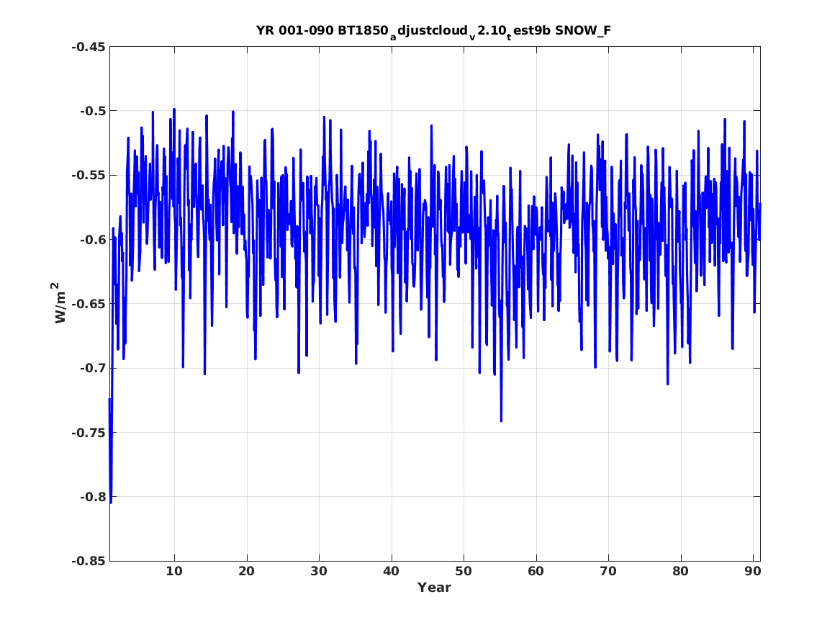This screenshot has width=840, height=630.
Task: Click the x-axis tick label 60
Action: click(536, 572)
